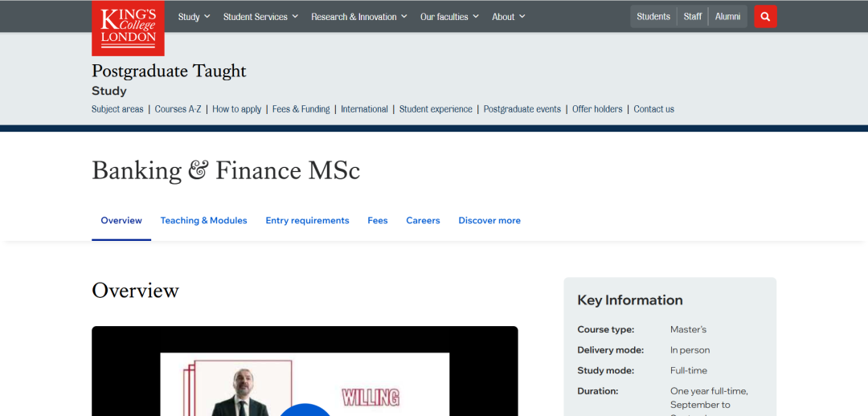
Task: Switch to the Teaching & Modules tab
Action: pos(203,220)
